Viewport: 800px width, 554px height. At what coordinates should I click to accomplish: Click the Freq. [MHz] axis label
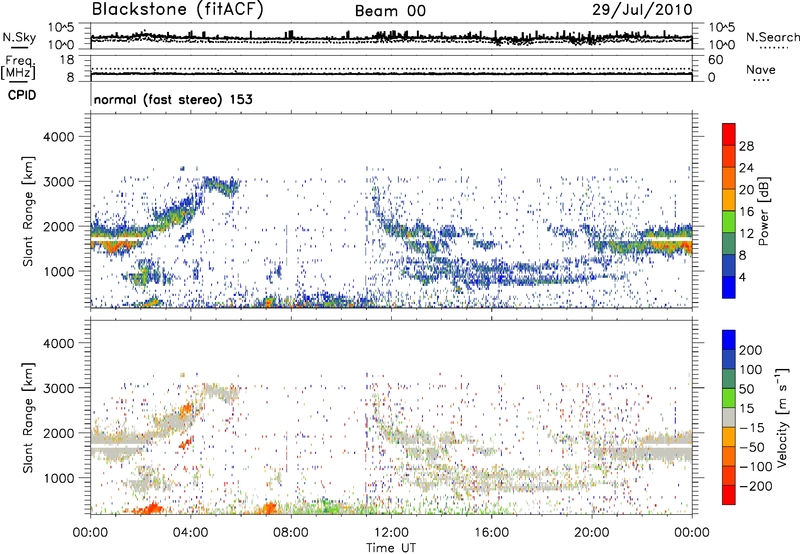click(x=18, y=67)
